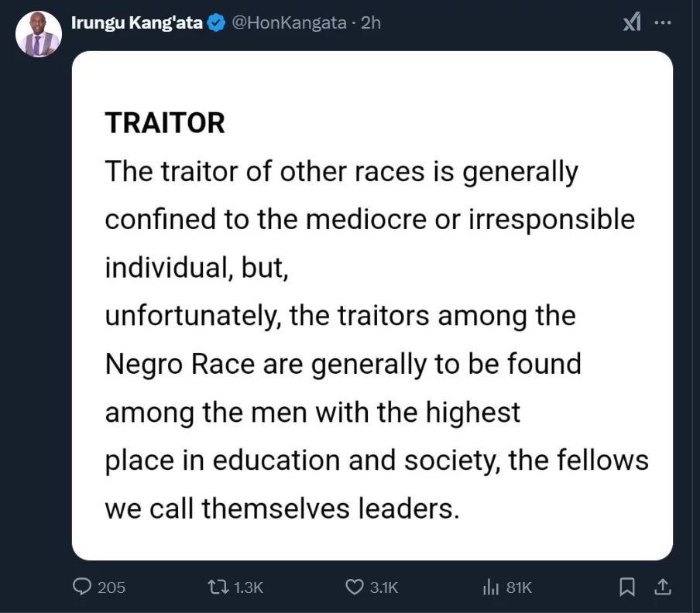The height and width of the screenshot is (613, 700).
Task: Open the @HonKangata handle link
Action: (x=289, y=22)
